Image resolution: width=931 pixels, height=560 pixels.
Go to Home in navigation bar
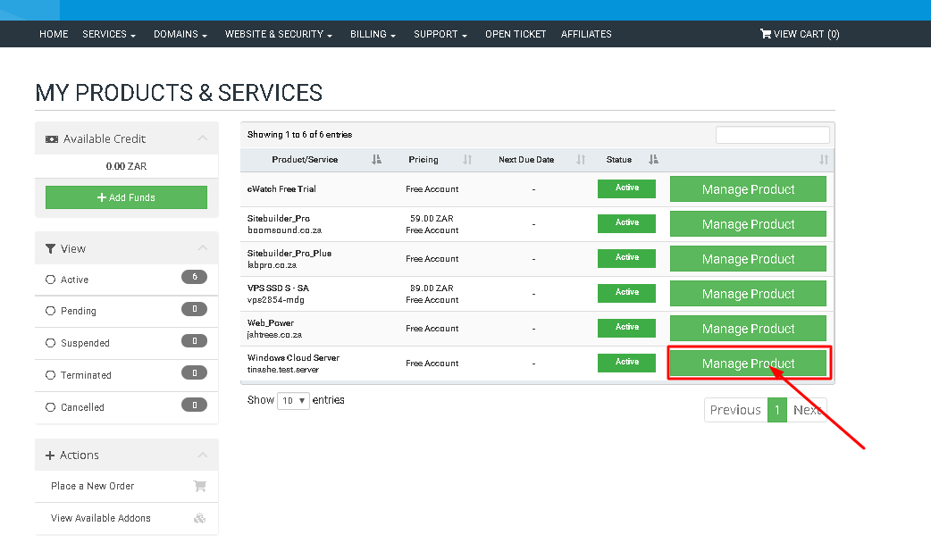54,34
